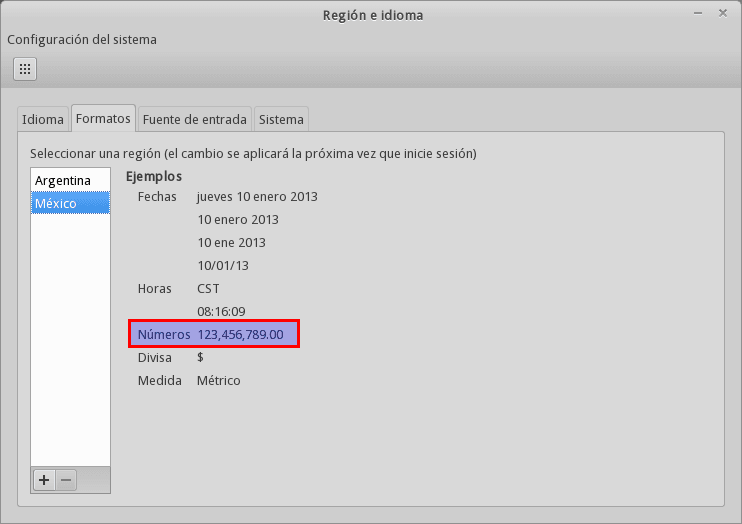Click the Medida label
Screen dimensions: 742x524
point(159,381)
